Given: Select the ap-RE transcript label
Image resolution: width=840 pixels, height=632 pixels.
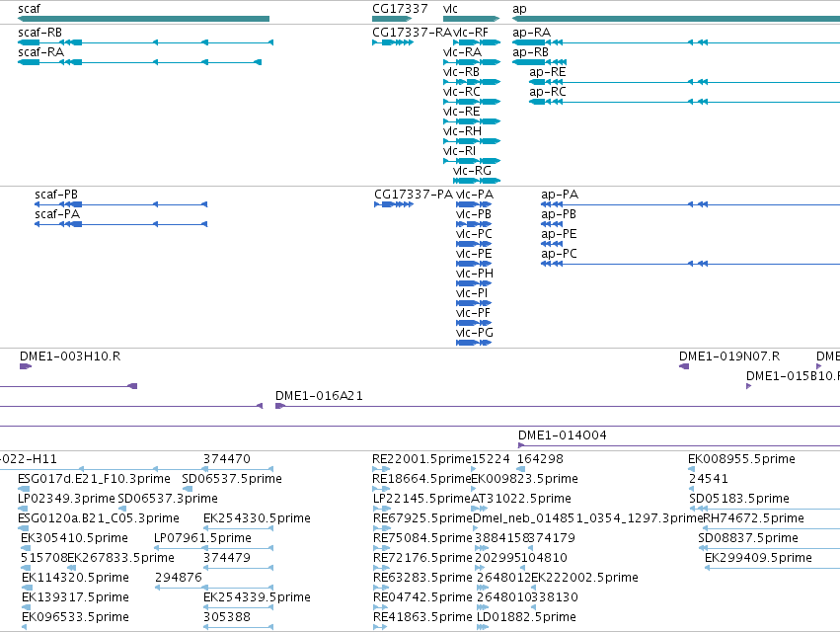Looking at the screenshot, I should click(x=548, y=72).
